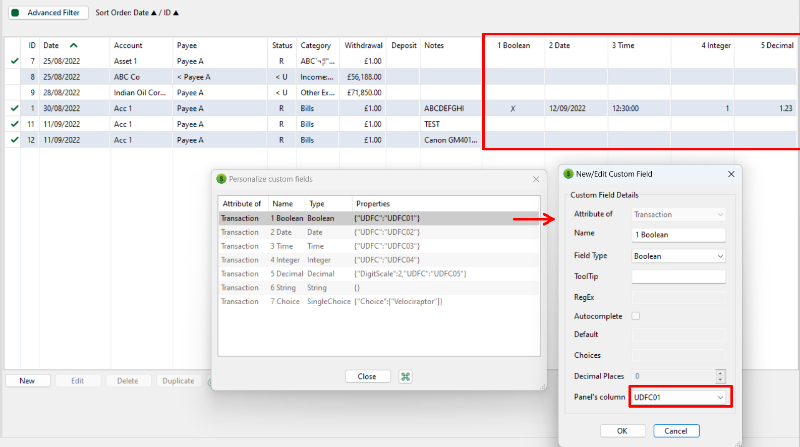Sort by the Category column header
The height and width of the screenshot is (447, 800).
tap(318, 45)
